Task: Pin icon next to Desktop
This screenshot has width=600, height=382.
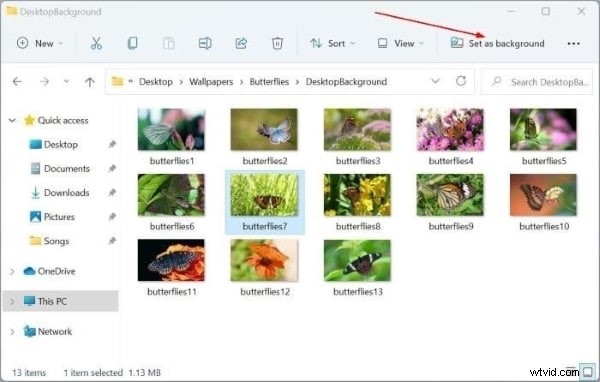Action: click(112, 144)
